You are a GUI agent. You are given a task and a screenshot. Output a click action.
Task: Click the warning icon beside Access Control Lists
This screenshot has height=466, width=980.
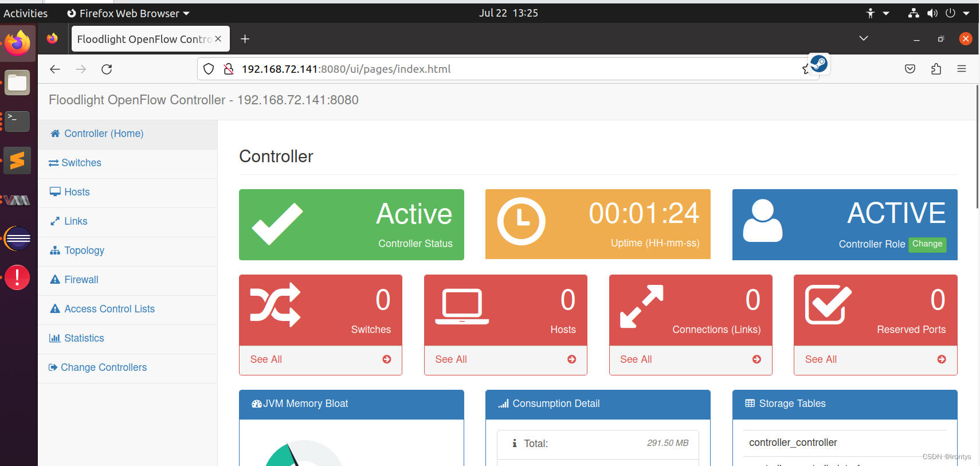(55, 309)
